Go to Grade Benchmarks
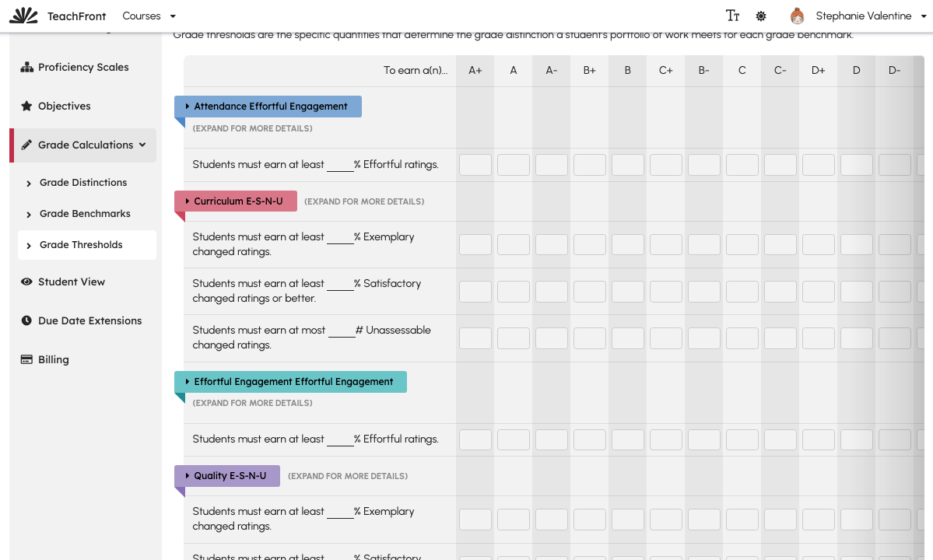The width and height of the screenshot is (933, 560). tap(85, 213)
